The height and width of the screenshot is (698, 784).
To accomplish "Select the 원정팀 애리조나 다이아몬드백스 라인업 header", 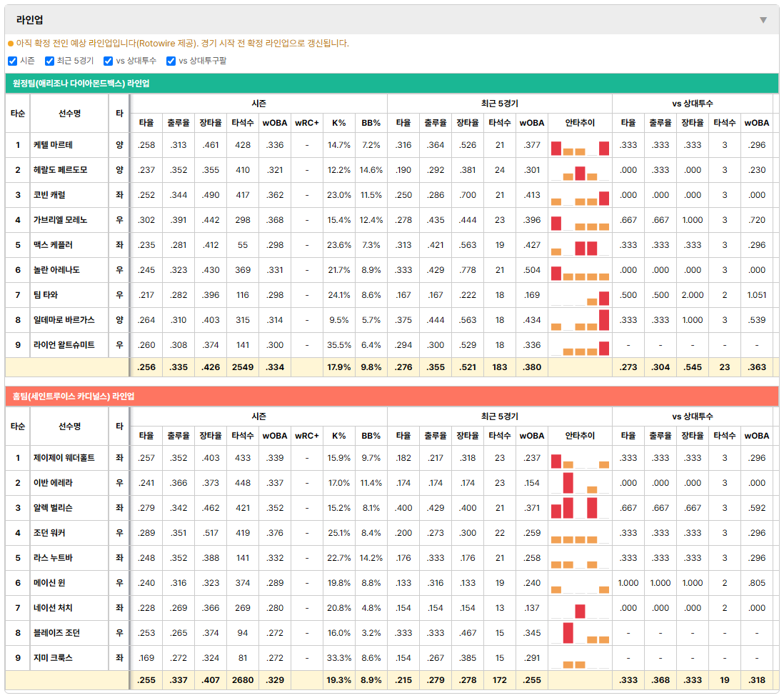I will tap(392, 84).
